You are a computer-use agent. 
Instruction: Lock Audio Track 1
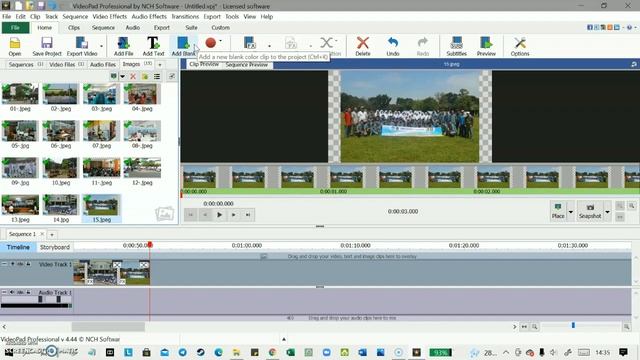pos(28,292)
